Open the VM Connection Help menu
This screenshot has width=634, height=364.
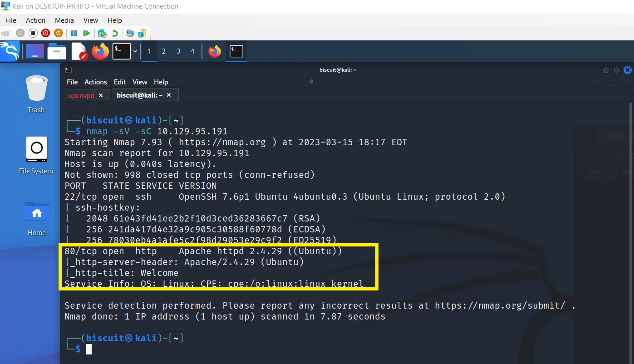coord(115,20)
